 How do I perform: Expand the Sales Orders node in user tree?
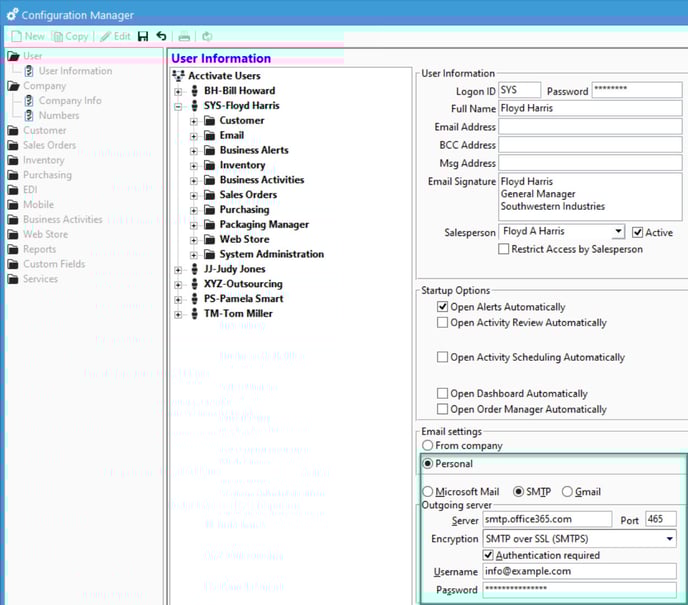[x=194, y=196]
